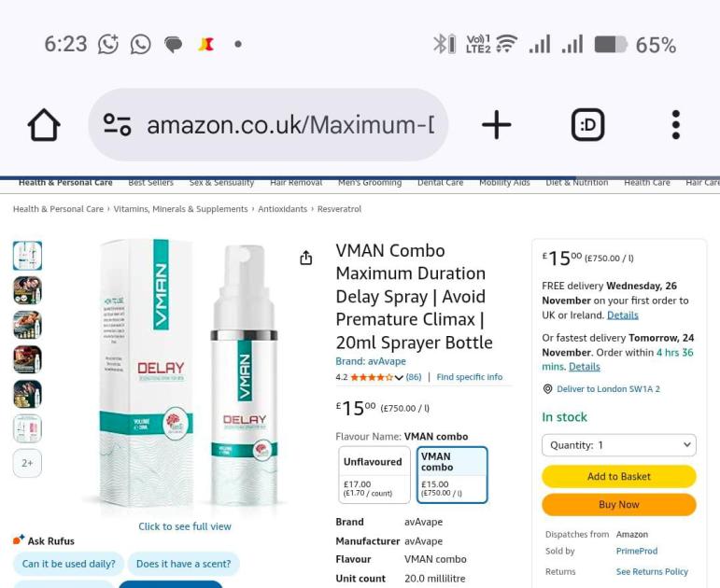Open browser three-dot menu

(675, 125)
